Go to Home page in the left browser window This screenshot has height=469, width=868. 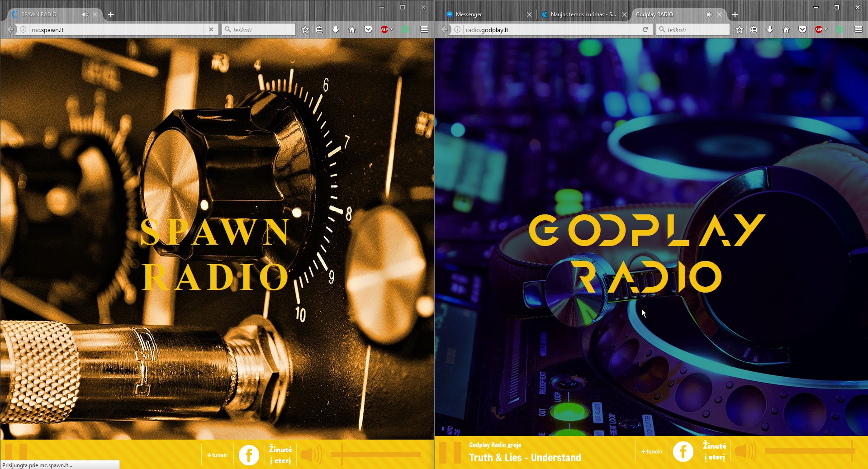tap(352, 29)
